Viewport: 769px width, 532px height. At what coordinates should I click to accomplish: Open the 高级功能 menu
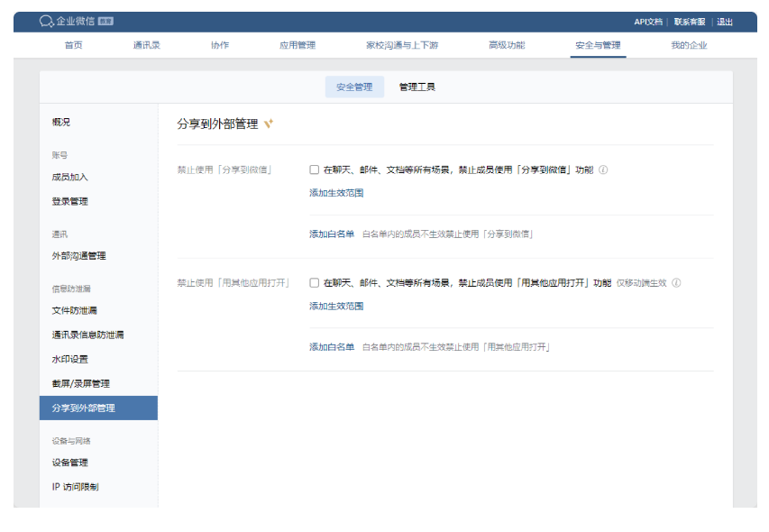[505, 45]
